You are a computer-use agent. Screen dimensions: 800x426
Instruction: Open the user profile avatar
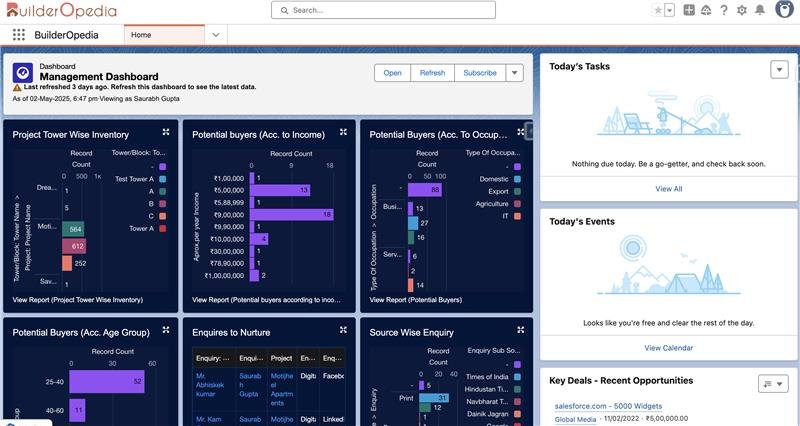[784, 9]
